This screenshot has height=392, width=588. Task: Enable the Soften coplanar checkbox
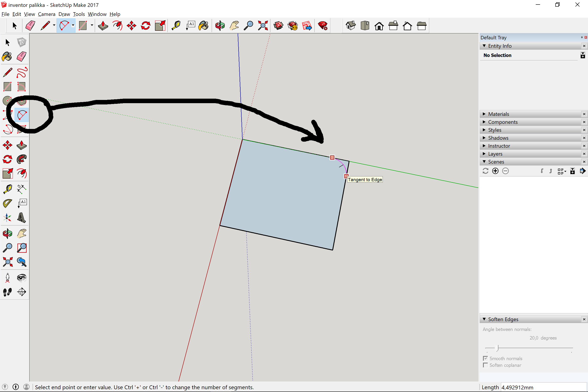tap(485, 365)
